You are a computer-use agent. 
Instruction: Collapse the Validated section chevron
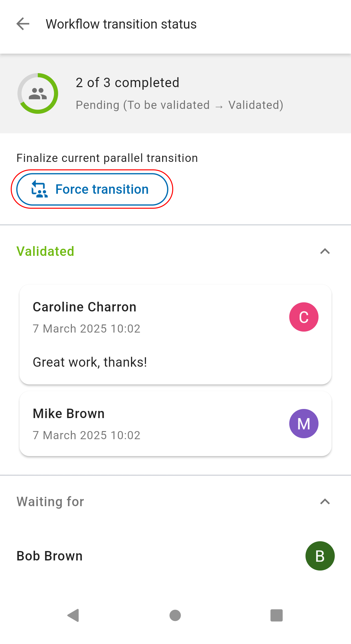pos(325,251)
